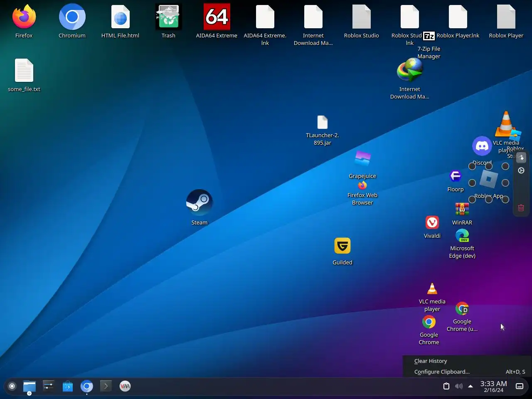Image resolution: width=532 pixels, height=399 pixels.
Task: Open System Settings from the taskbar
Action: point(49,386)
